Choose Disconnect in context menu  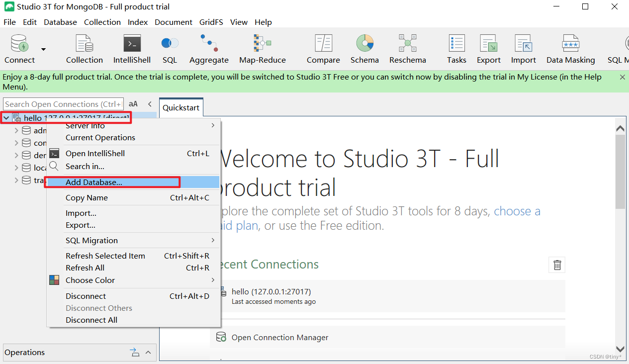coord(133,296)
